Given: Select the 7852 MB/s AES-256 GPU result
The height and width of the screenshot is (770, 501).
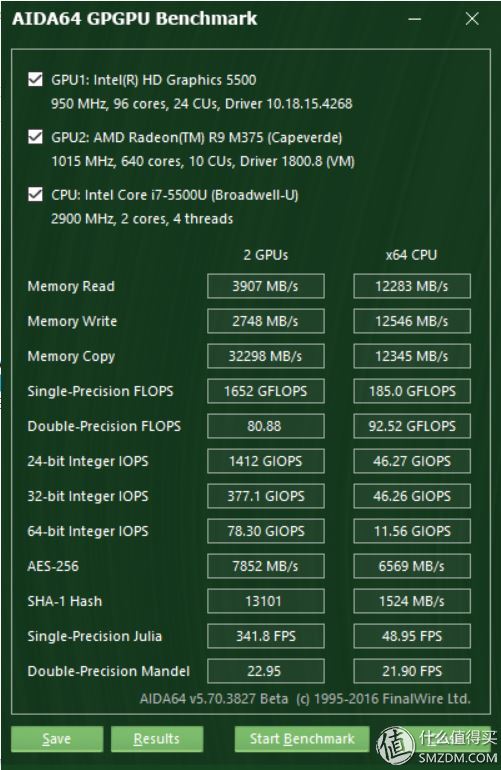Looking at the screenshot, I should [x=266, y=566].
